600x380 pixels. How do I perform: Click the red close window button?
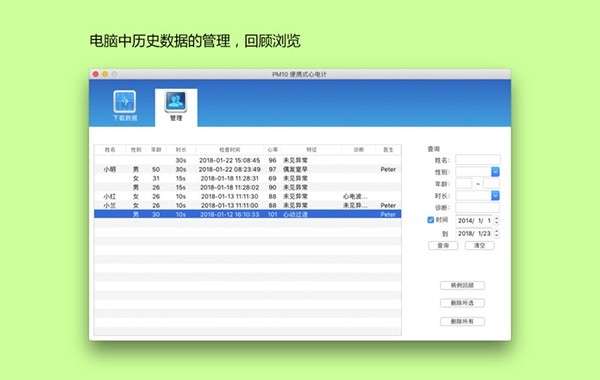pos(96,74)
